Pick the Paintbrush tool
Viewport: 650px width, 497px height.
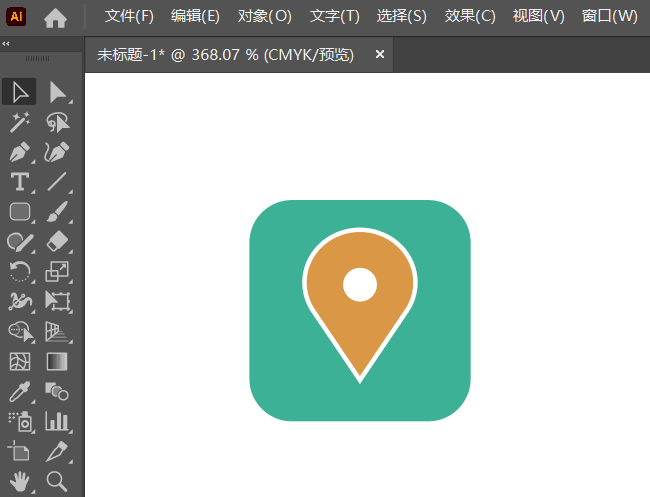57,211
